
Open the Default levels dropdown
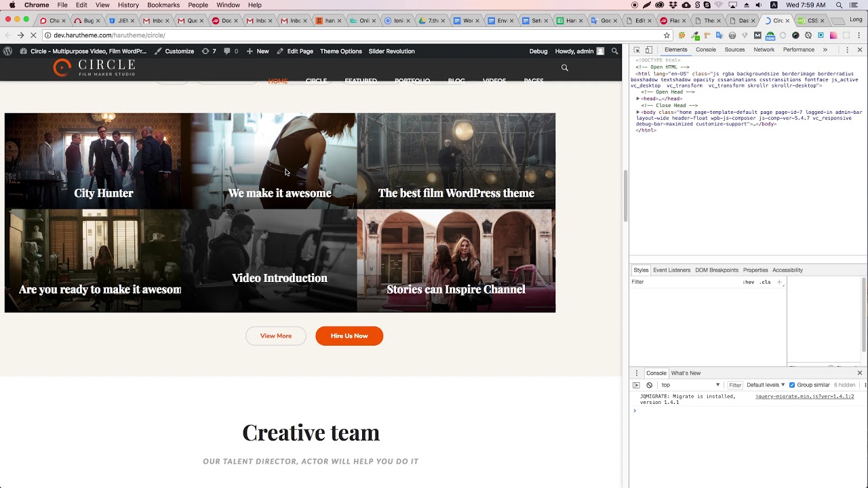(x=765, y=384)
